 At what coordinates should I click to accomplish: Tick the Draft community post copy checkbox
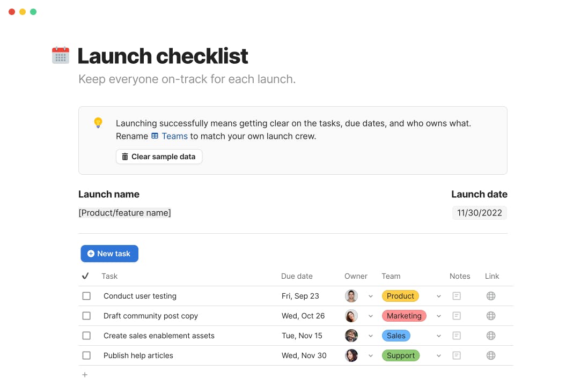(86, 316)
